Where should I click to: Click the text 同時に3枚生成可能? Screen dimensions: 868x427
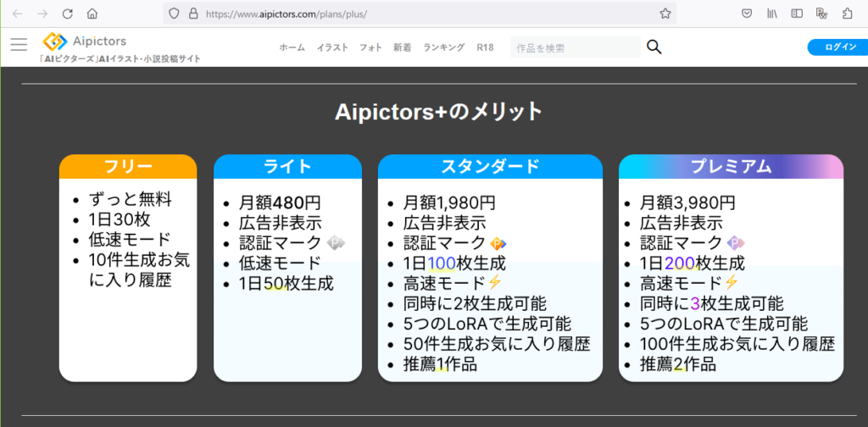(x=711, y=303)
